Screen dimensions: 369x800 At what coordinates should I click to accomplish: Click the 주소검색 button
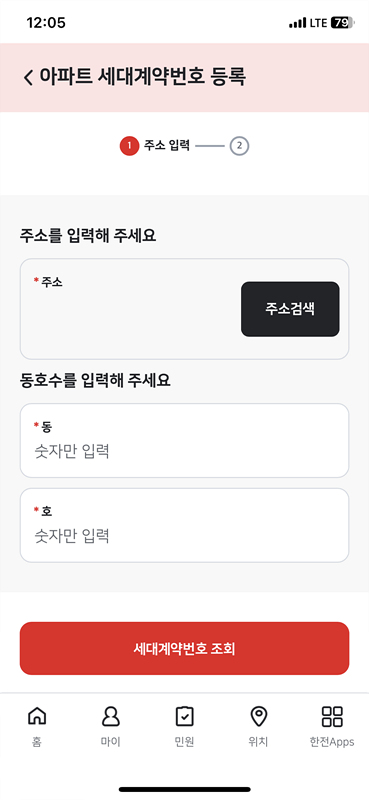coord(290,309)
